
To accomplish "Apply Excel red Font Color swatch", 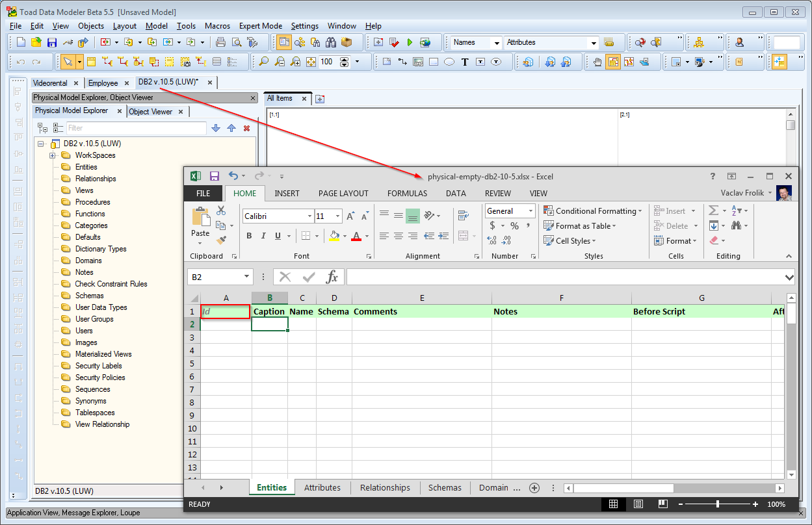I will click(356, 236).
